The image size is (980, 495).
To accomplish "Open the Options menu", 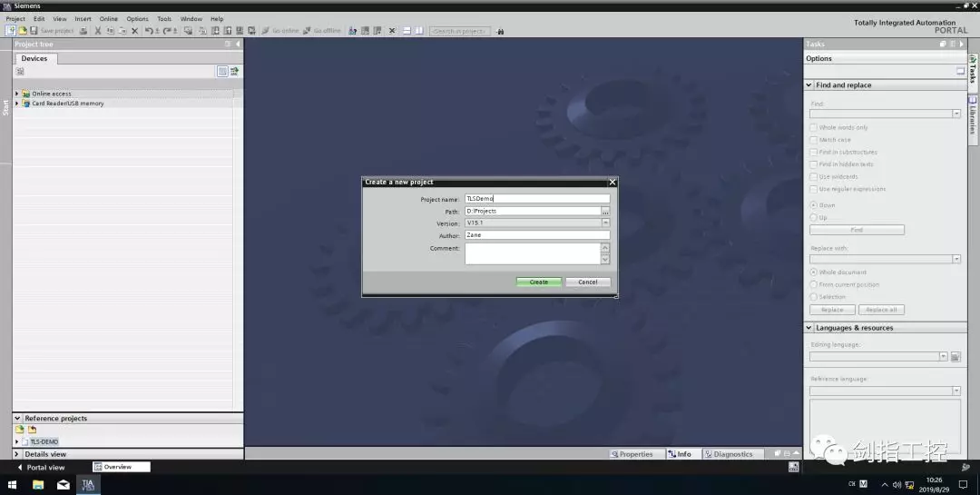I will click(137, 18).
